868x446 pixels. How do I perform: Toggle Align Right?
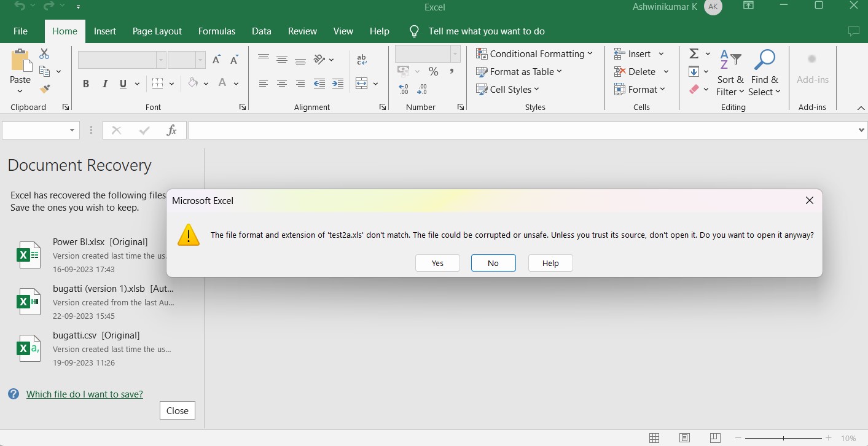300,84
